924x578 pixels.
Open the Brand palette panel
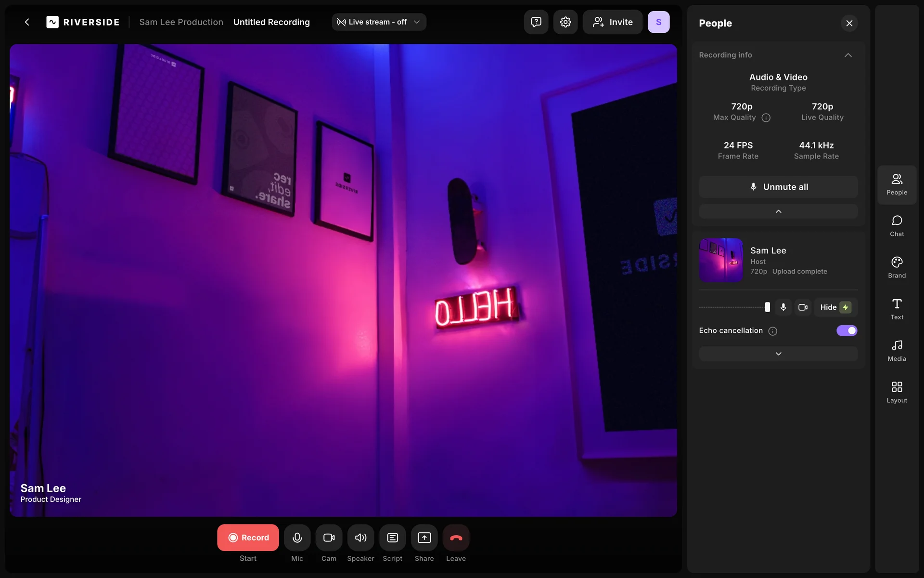[x=897, y=267]
